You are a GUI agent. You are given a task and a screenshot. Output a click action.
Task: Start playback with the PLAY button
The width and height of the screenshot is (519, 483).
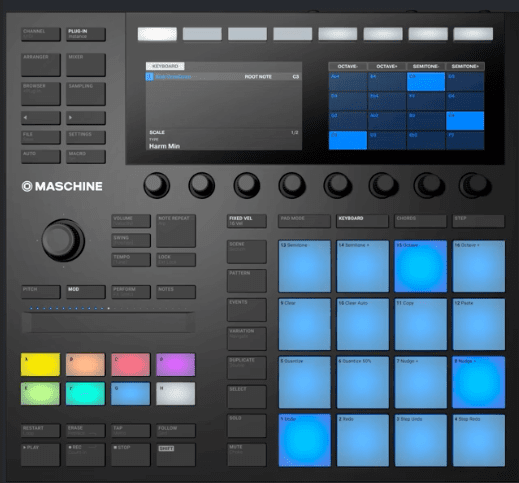[x=41, y=454]
